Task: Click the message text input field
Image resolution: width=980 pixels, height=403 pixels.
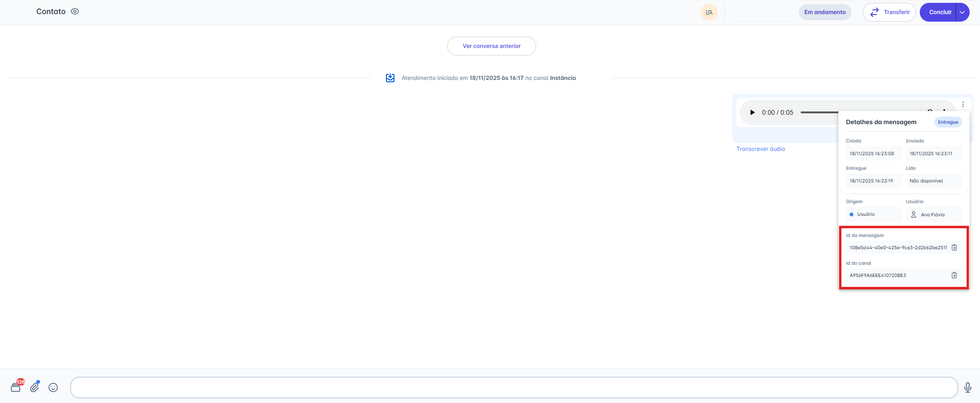Action: tap(513, 387)
